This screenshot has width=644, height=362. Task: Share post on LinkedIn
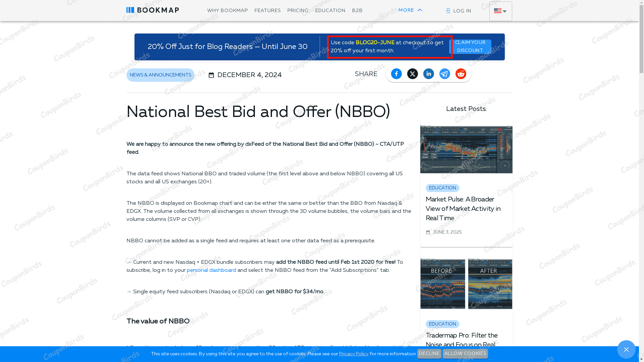428,74
